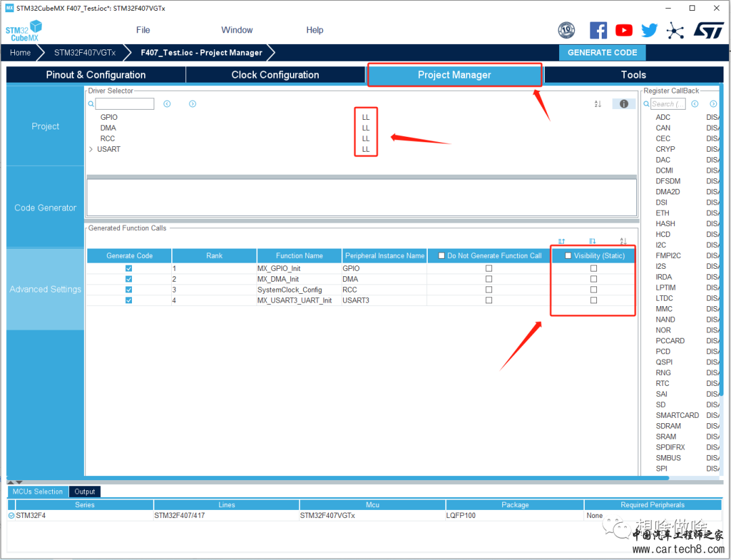Open the YouTube link icon
This screenshot has height=560, width=731.
[624, 30]
